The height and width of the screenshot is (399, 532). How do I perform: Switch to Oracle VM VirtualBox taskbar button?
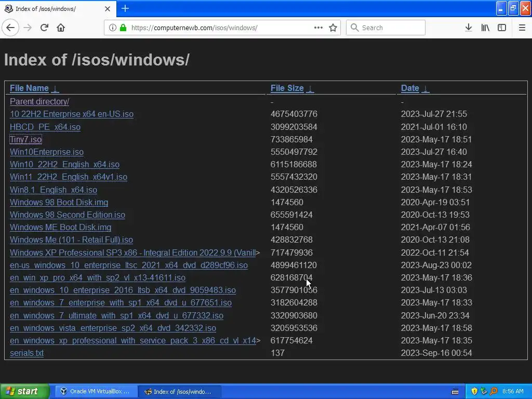point(95,392)
